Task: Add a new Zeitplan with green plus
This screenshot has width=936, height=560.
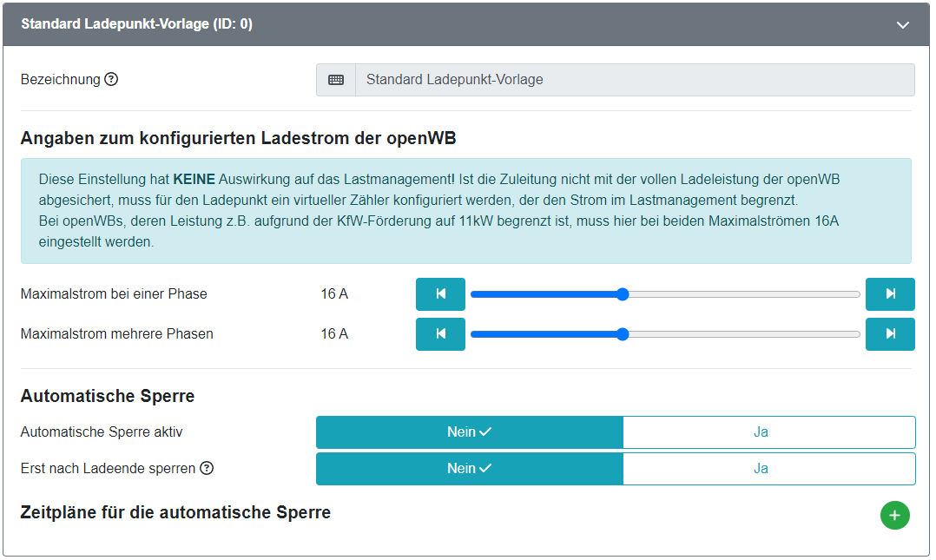Action: [x=894, y=515]
